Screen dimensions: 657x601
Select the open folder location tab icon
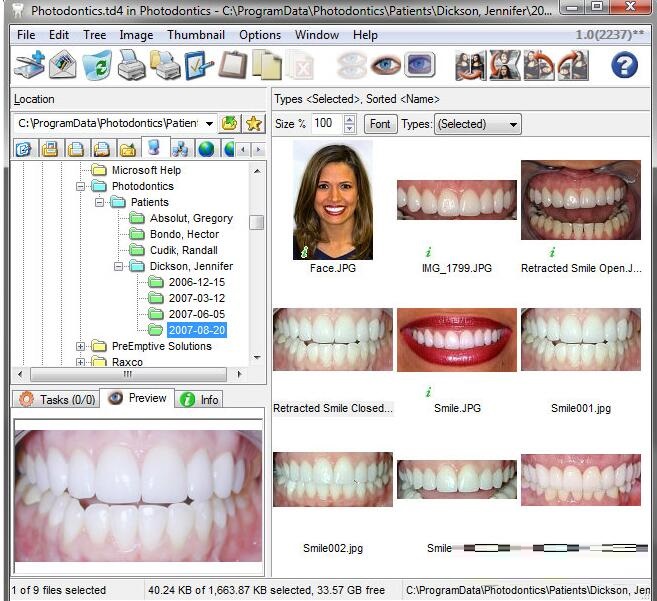pos(128,149)
